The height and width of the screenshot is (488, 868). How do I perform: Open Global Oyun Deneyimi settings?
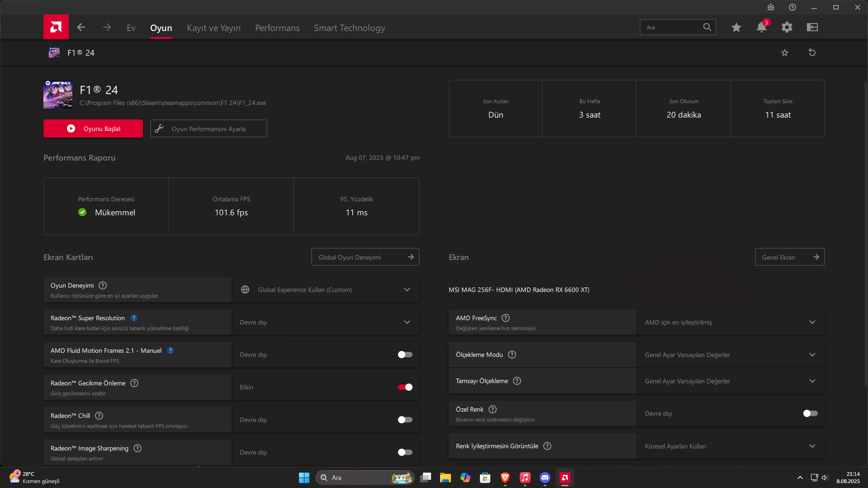pyautogui.click(x=365, y=257)
